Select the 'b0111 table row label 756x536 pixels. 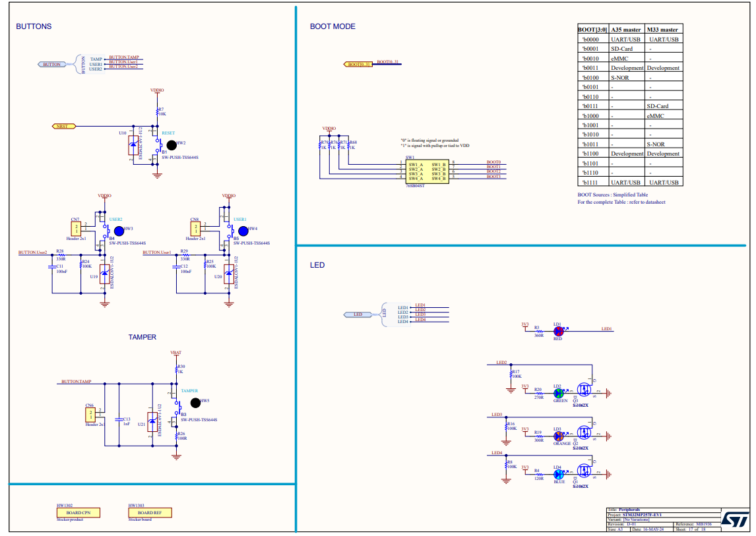590,106
